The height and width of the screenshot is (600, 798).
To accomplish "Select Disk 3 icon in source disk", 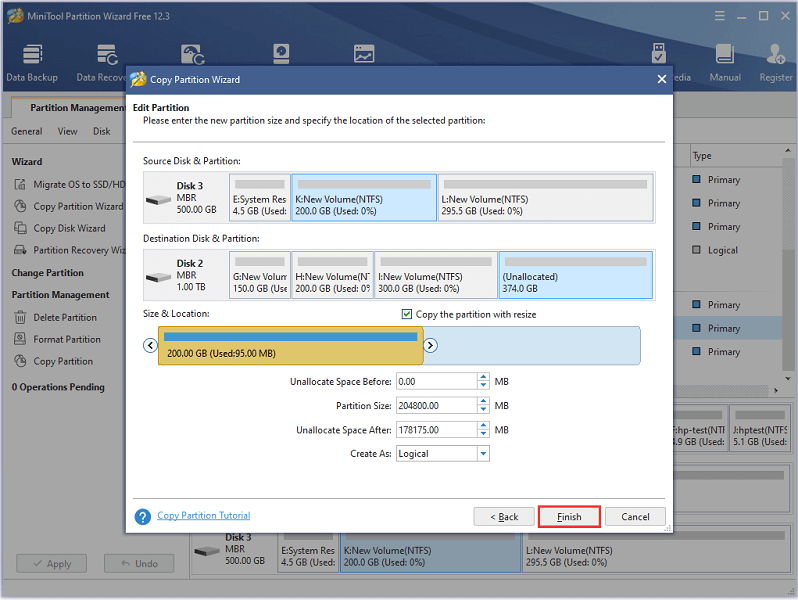I will (x=158, y=200).
